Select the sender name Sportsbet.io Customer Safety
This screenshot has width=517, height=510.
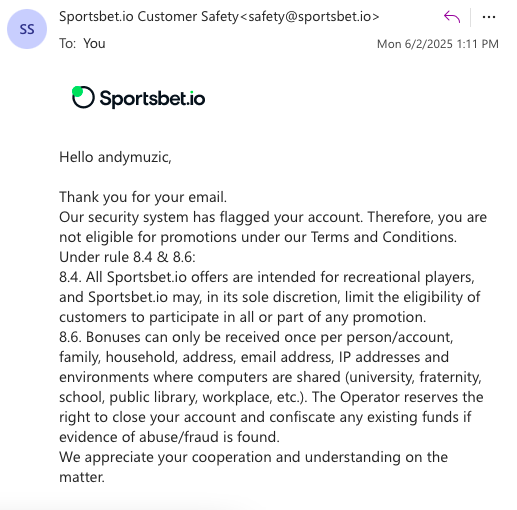point(149,16)
